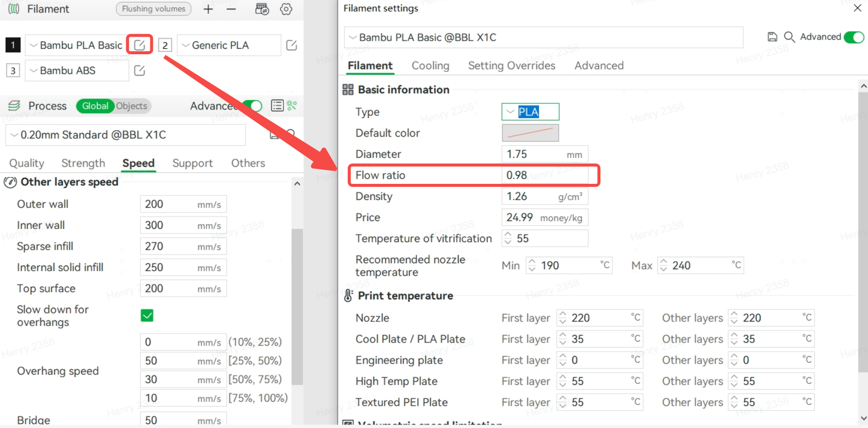Open the Generic PLA filament dropdown
868x428 pixels.
pyautogui.click(x=229, y=45)
